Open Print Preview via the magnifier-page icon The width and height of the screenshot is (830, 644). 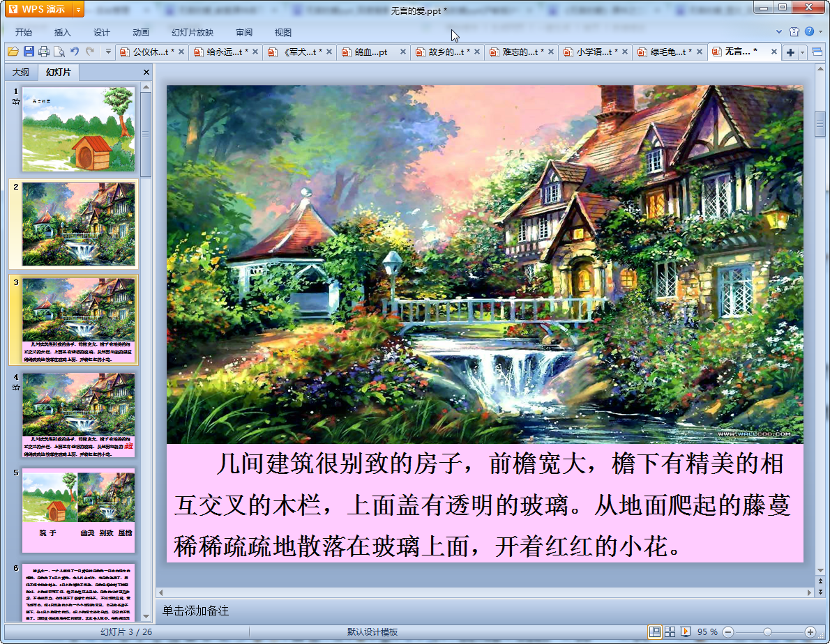(x=59, y=52)
